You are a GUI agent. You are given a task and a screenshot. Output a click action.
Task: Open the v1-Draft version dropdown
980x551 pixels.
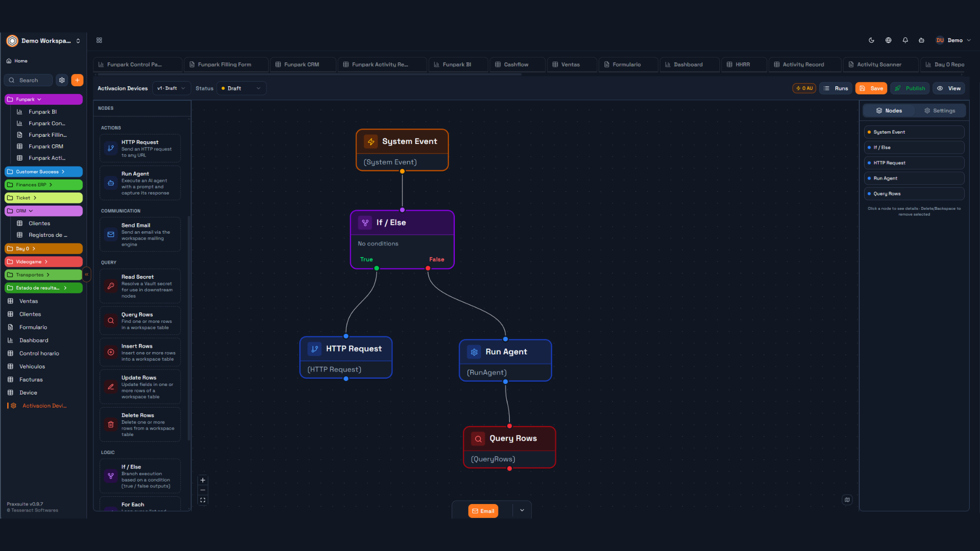(x=171, y=88)
